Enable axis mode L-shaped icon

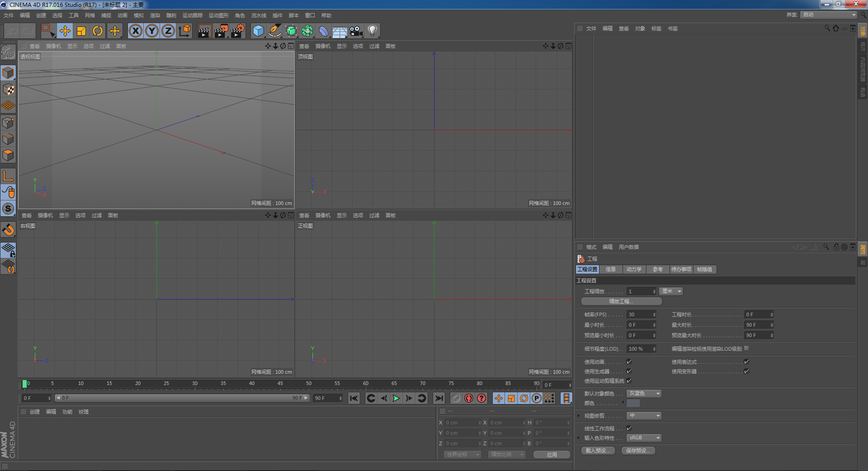[x=8, y=176]
